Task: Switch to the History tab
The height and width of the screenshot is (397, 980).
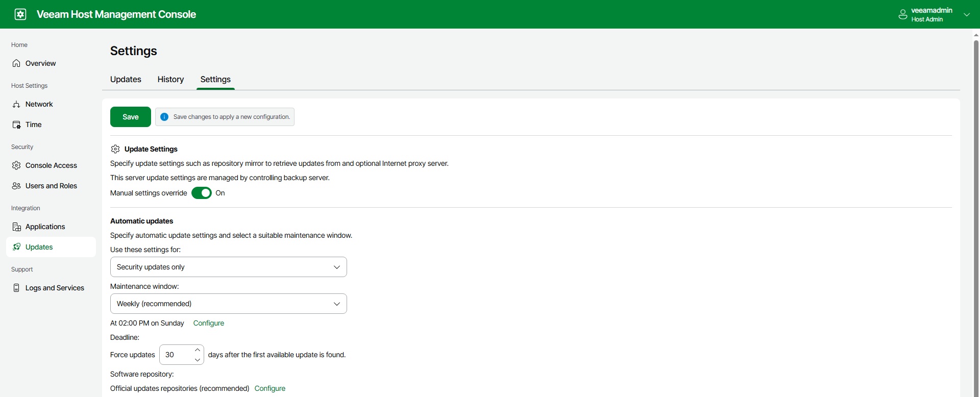Action: 170,79
